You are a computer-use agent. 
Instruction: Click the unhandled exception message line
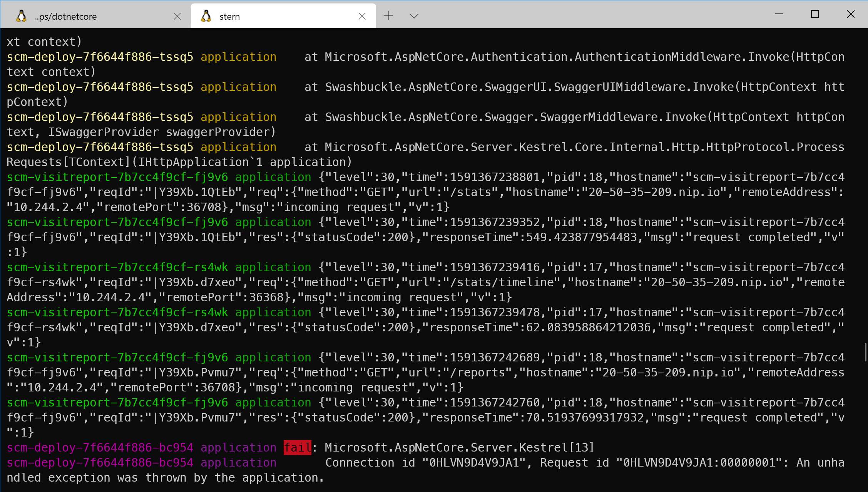click(x=166, y=477)
